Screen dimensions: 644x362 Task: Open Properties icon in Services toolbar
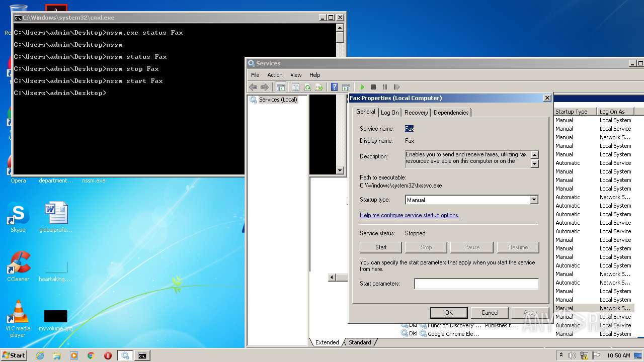tap(295, 87)
